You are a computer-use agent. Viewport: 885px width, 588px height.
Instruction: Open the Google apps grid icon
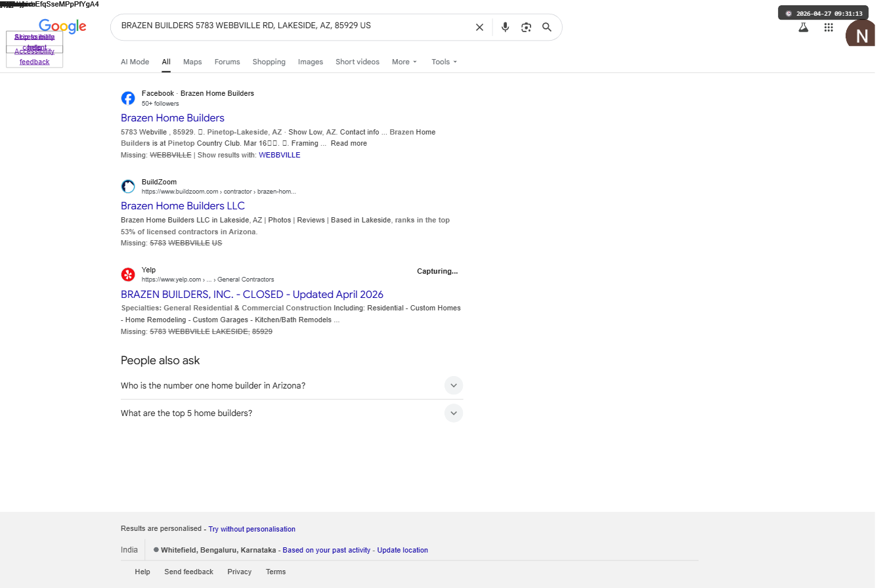click(829, 28)
